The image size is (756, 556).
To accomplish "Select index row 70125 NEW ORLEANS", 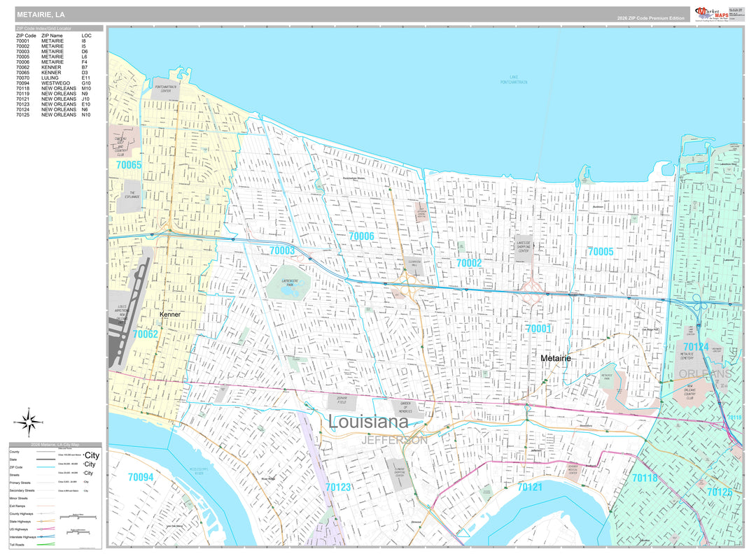I will point(53,115).
